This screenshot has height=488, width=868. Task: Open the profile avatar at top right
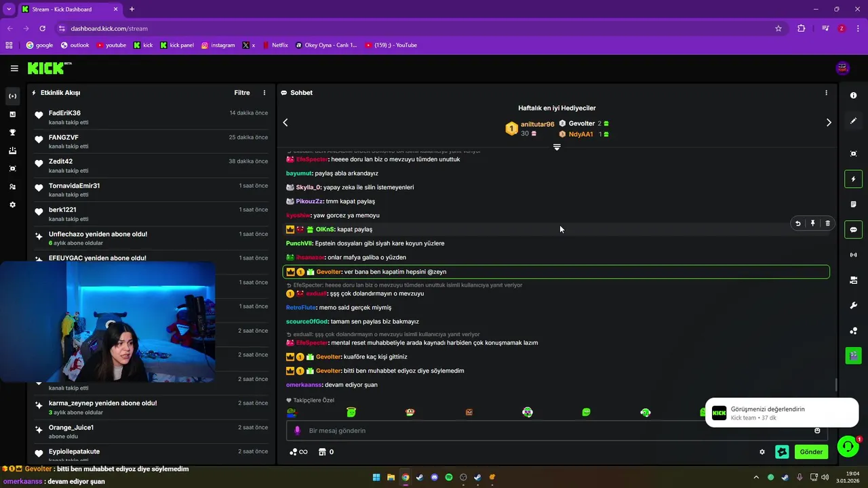pos(843,68)
